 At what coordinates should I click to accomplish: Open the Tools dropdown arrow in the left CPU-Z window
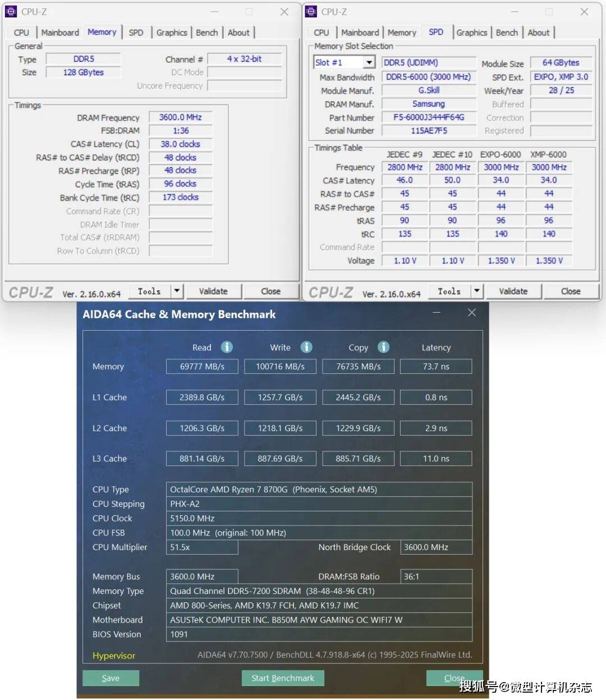[x=177, y=291]
